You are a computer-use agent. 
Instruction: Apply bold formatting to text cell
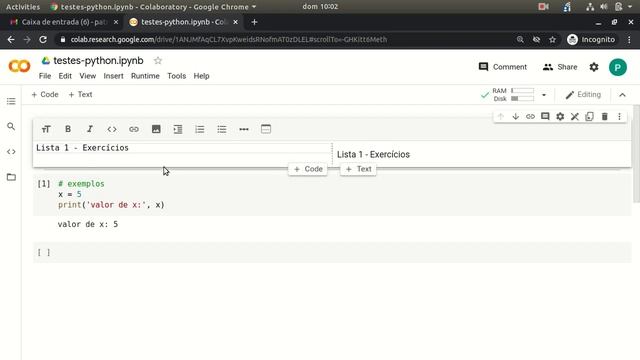point(68,129)
